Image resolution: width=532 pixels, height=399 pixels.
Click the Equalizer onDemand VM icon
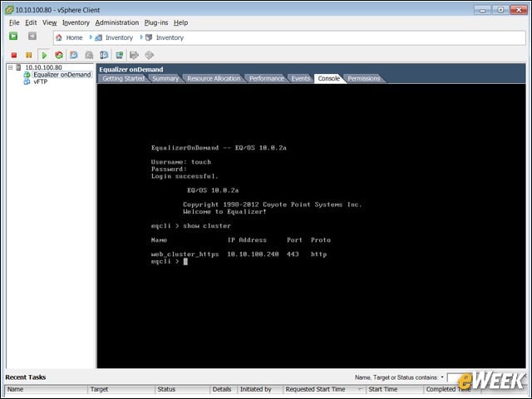click(x=27, y=75)
